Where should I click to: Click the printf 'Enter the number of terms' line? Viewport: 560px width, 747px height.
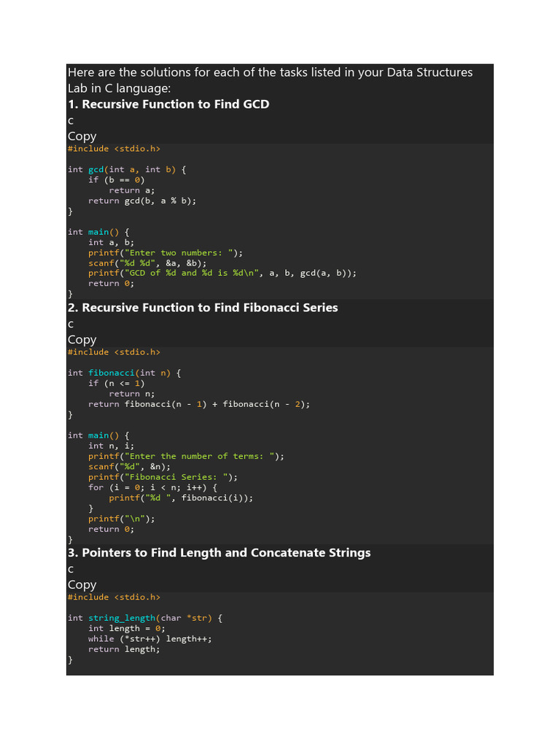pyautogui.click(x=186, y=456)
